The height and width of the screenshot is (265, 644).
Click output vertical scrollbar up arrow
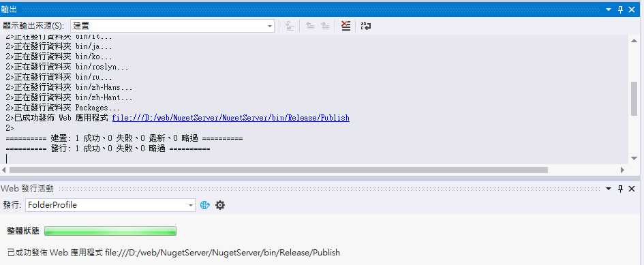click(x=634, y=40)
